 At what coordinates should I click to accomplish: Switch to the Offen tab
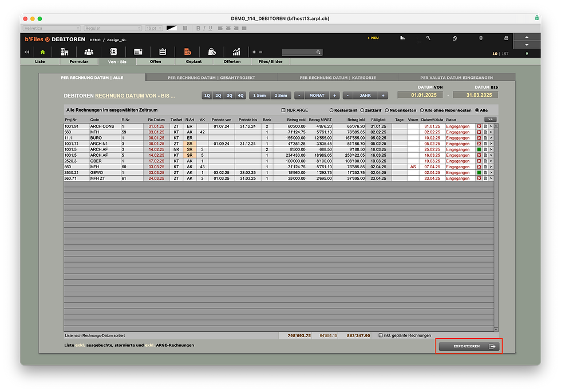(x=155, y=62)
